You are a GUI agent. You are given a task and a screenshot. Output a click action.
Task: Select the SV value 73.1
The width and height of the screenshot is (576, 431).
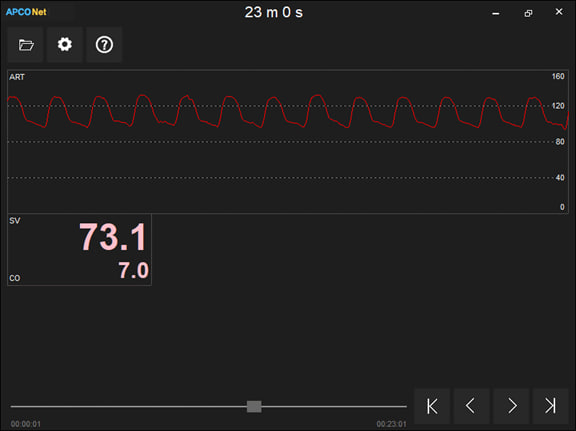[x=113, y=237]
